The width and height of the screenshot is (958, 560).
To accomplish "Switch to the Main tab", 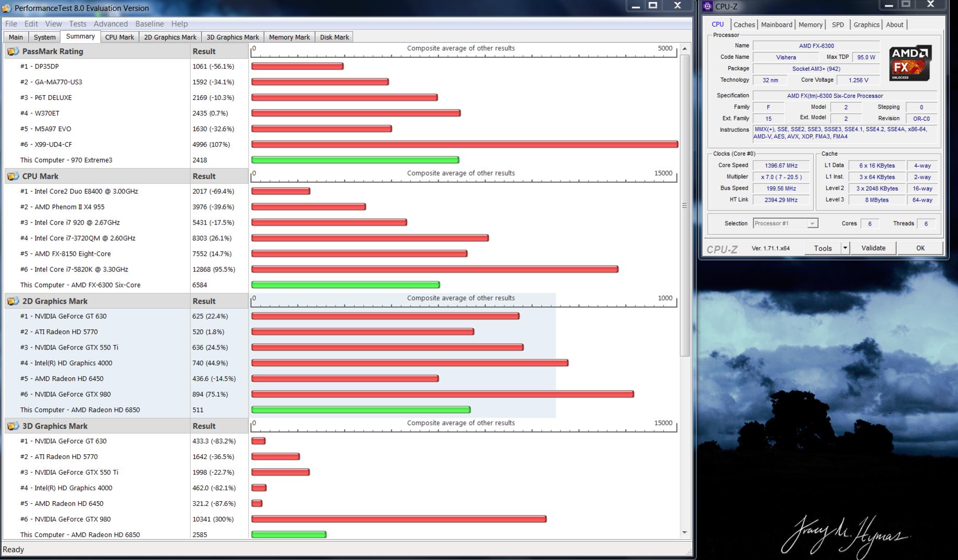I will (x=16, y=37).
